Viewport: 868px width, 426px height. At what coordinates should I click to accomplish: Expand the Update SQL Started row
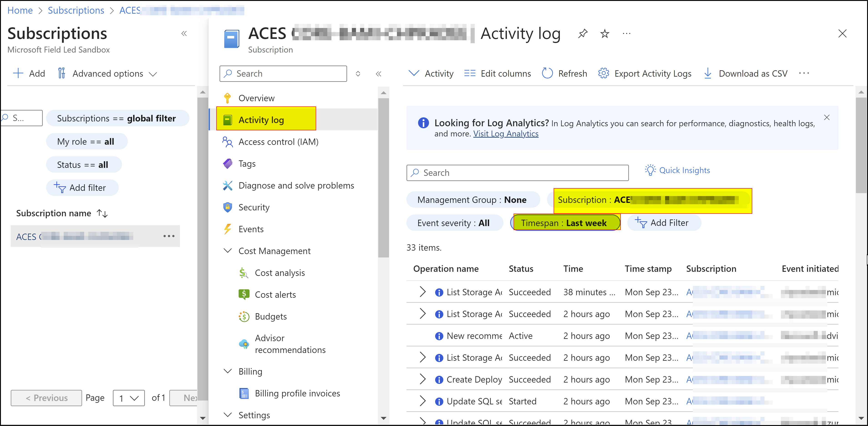(423, 401)
